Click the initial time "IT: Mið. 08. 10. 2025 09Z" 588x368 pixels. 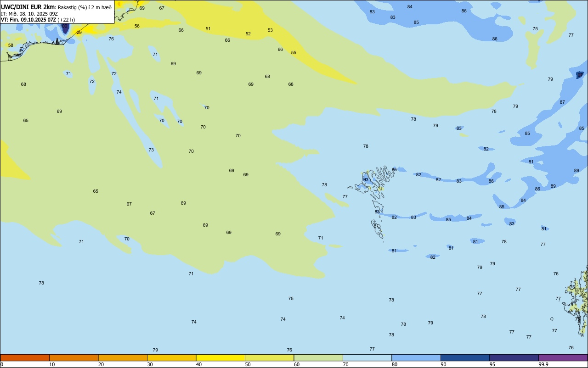29,14
